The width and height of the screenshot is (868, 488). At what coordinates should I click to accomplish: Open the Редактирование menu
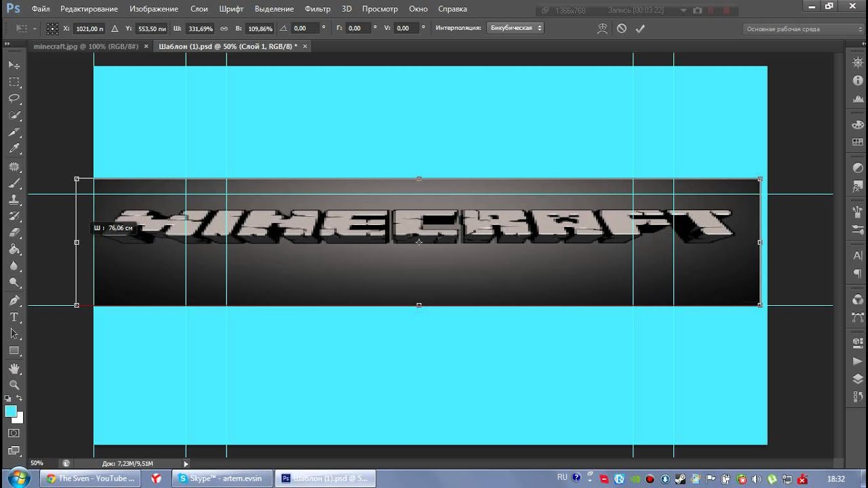click(89, 9)
